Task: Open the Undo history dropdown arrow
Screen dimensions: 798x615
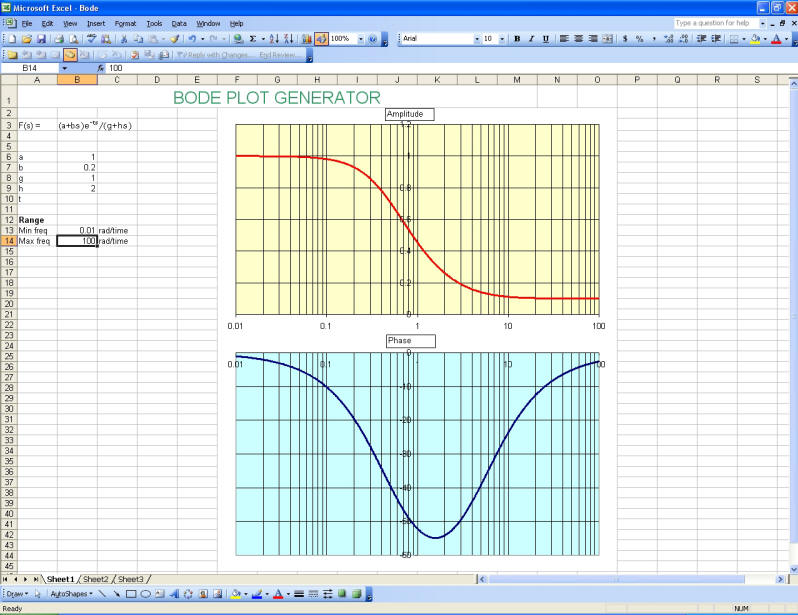Action: [x=203, y=39]
